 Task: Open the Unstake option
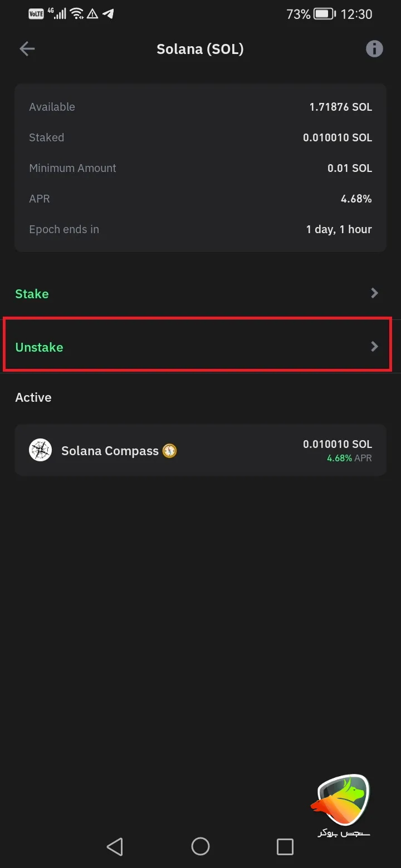tap(40, 347)
